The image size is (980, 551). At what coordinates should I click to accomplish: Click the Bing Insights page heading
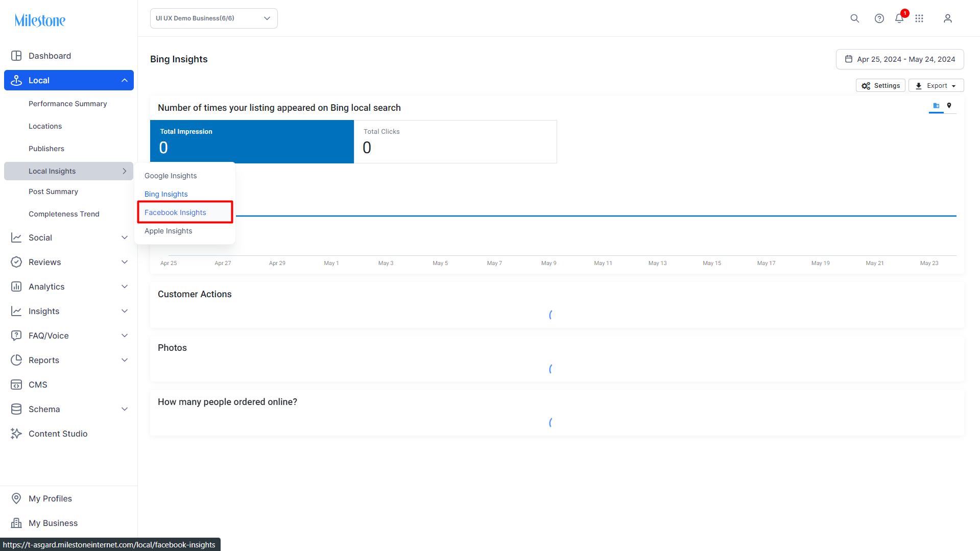[x=179, y=59]
